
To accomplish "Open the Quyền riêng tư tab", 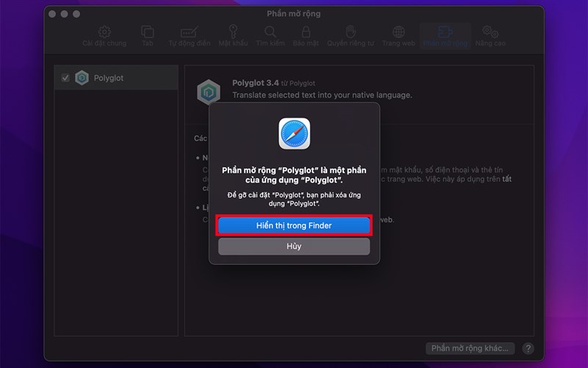I will coord(351,36).
